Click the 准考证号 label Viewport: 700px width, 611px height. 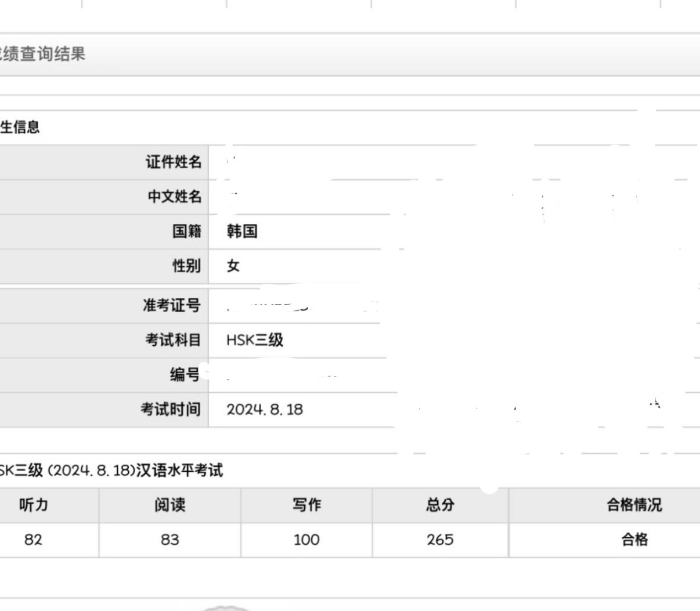172,305
